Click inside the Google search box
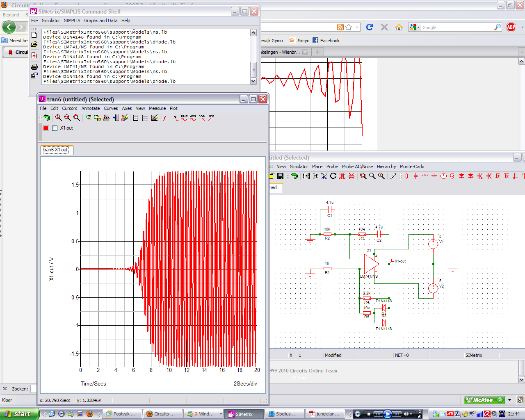This screenshot has height=420, width=525. coord(455,27)
